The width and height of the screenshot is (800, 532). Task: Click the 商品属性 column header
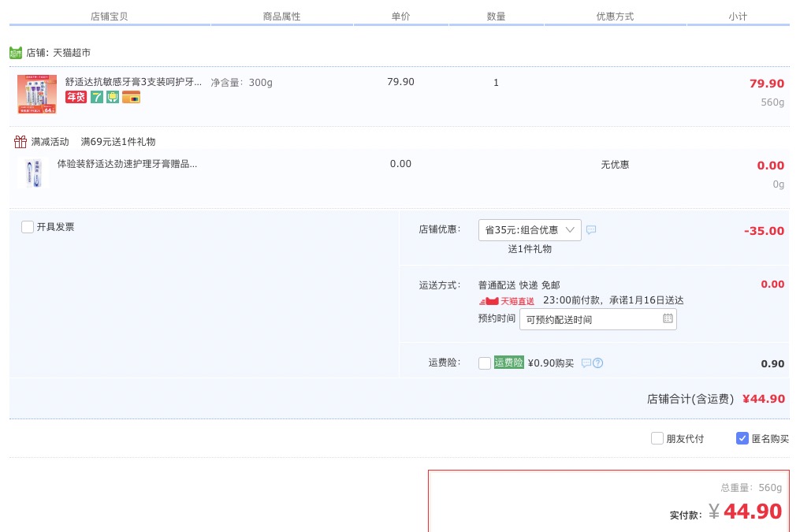(281, 17)
